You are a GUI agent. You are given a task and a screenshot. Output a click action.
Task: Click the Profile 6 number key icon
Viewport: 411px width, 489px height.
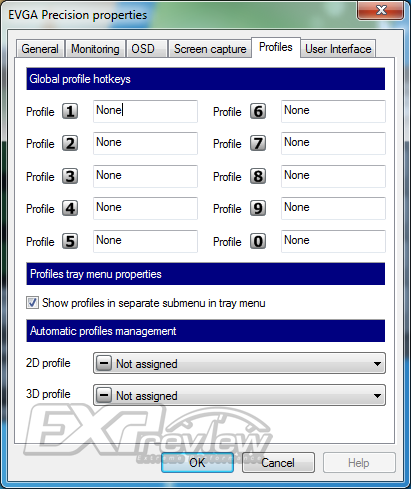click(258, 111)
